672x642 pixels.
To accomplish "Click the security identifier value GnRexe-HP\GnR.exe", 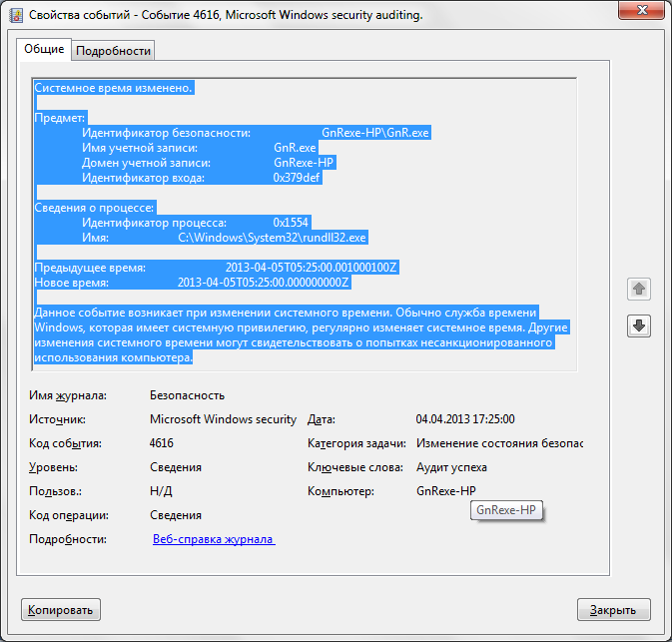I will click(375, 133).
